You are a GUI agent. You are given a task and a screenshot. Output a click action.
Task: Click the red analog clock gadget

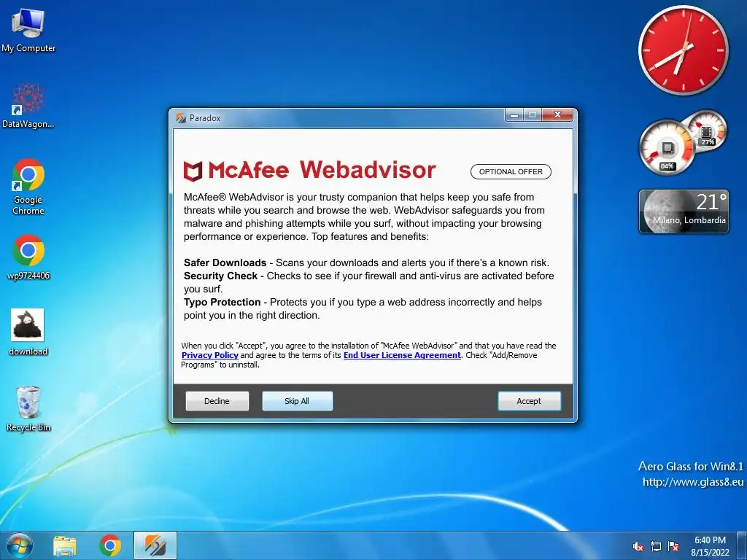[683, 50]
